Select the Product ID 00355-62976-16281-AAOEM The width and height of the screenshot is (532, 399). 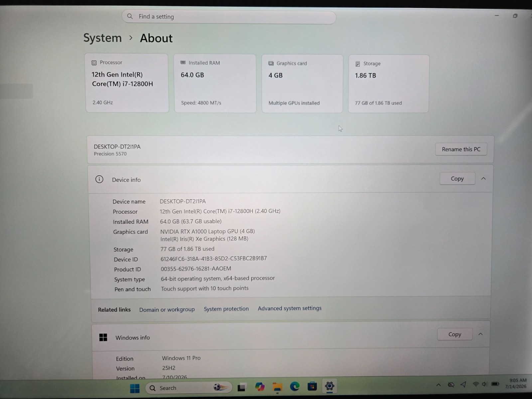[196, 268]
